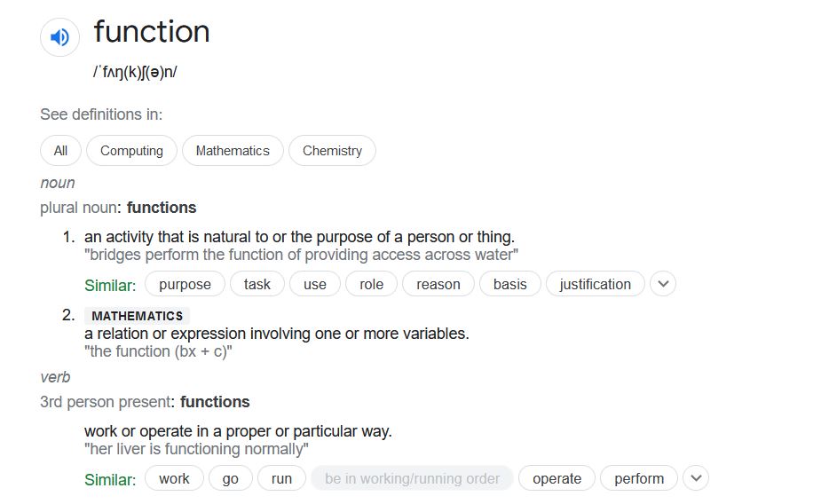
Task: Choose the 'perform' synonym chip
Action: [639, 478]
